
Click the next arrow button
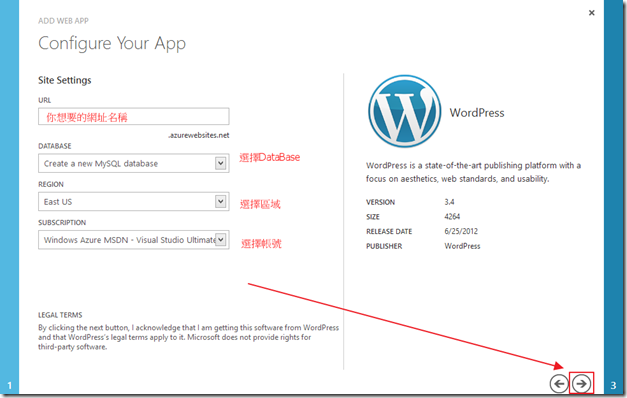click(581, 384)
